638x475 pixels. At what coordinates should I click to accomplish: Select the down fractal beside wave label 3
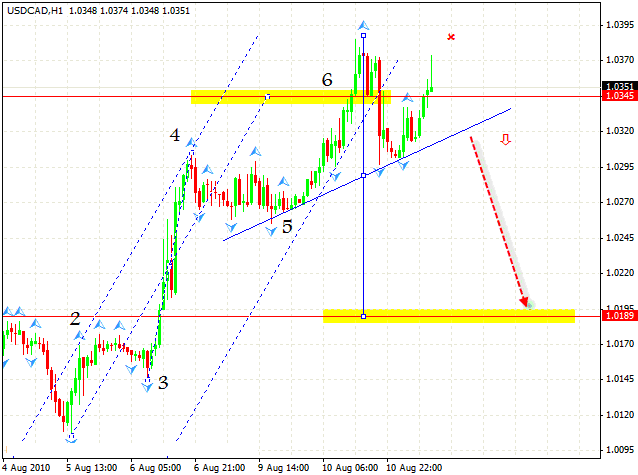(x=147, y=387)
